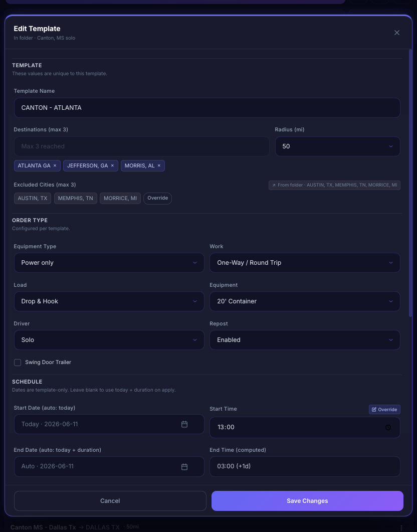
Task: Open the Load Drop & Hook dropdown
Action: click(x=109, y=301)
